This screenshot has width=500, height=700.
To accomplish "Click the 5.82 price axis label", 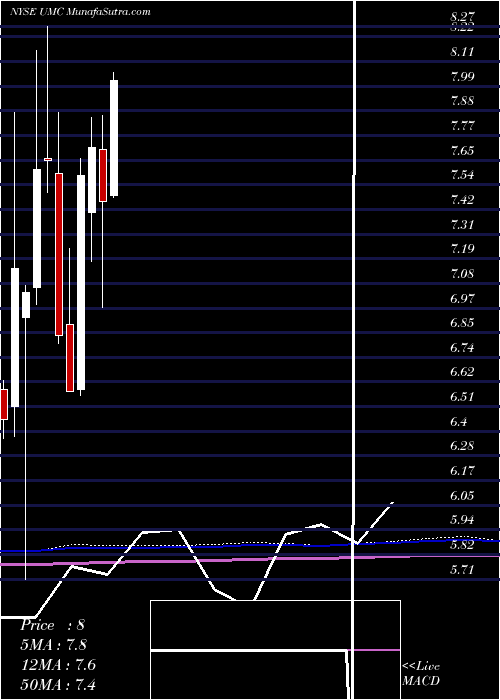I will 462,545.
